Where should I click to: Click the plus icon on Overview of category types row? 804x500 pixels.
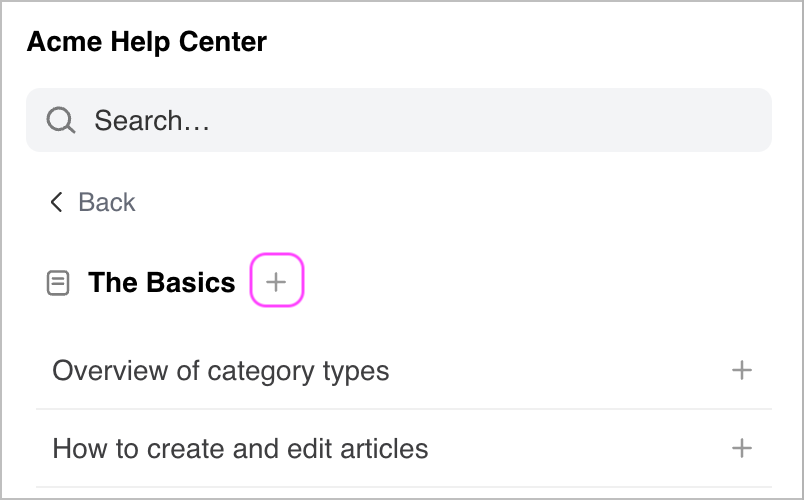click(x=741, y=370)
